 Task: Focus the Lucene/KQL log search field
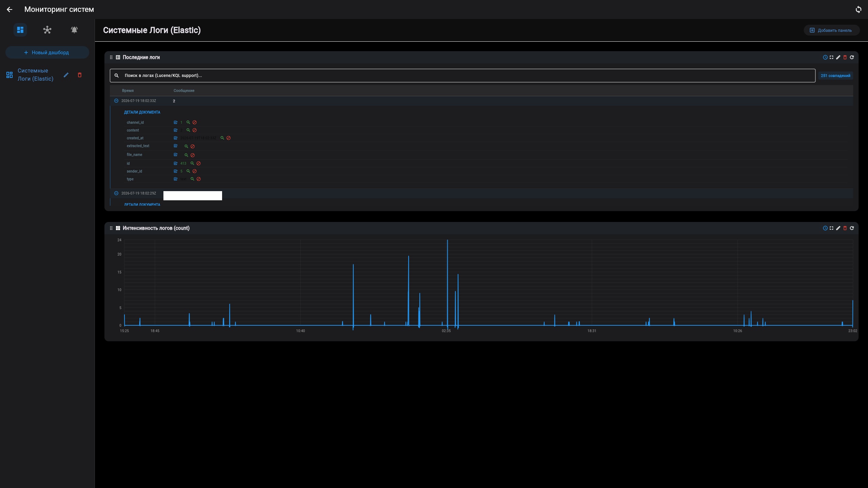pyautogui.click(x=462, y=76)
